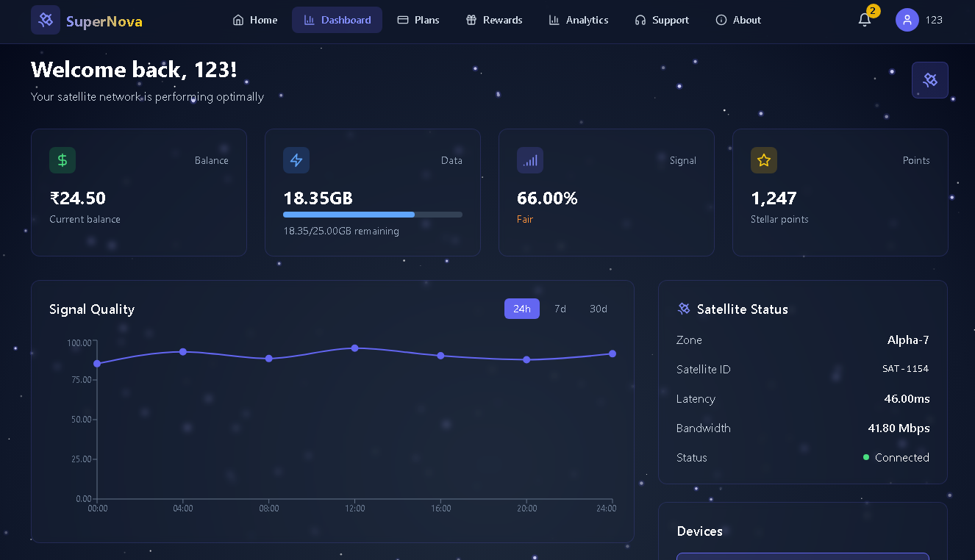Viewport: 975px width, 560px height.
Task: Click the Connected status text
Action: [x=902, y=457]
